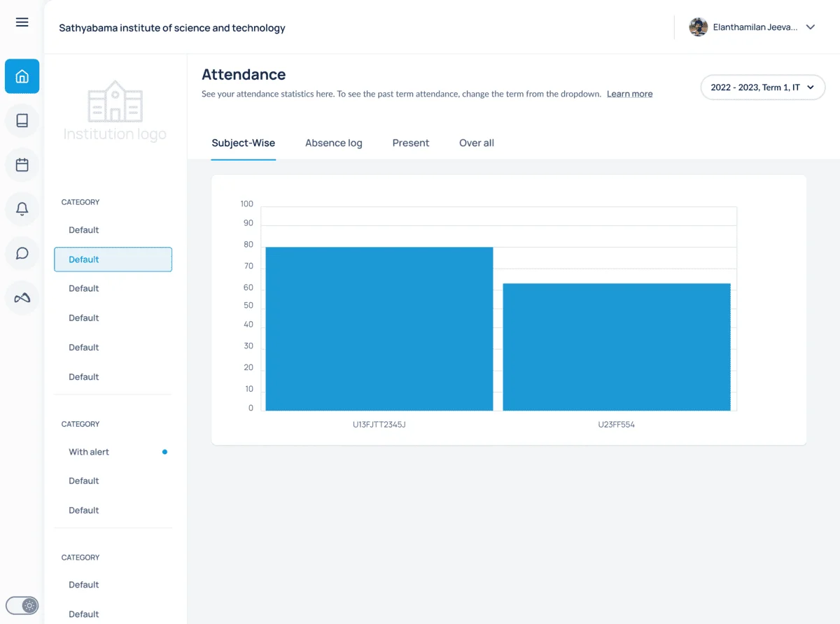Viewport: 840px width, 624px height.
Task: Click the 100 value on the chart axis
Action: 246,204
